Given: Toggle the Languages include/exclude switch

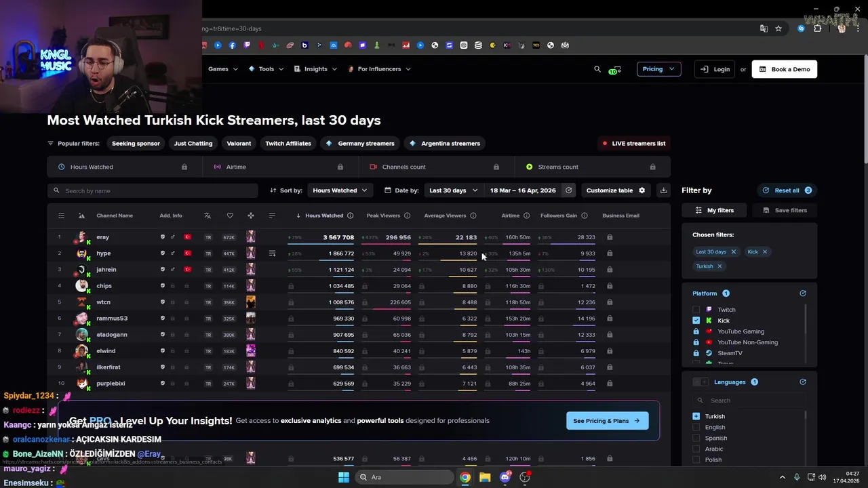Looking at the screenshot, I should coord(701,382).
